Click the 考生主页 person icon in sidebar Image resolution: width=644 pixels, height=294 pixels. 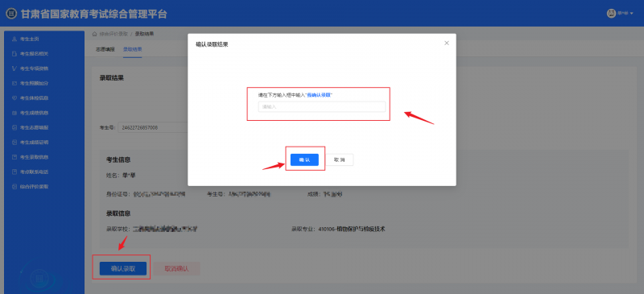coord(14,39)
